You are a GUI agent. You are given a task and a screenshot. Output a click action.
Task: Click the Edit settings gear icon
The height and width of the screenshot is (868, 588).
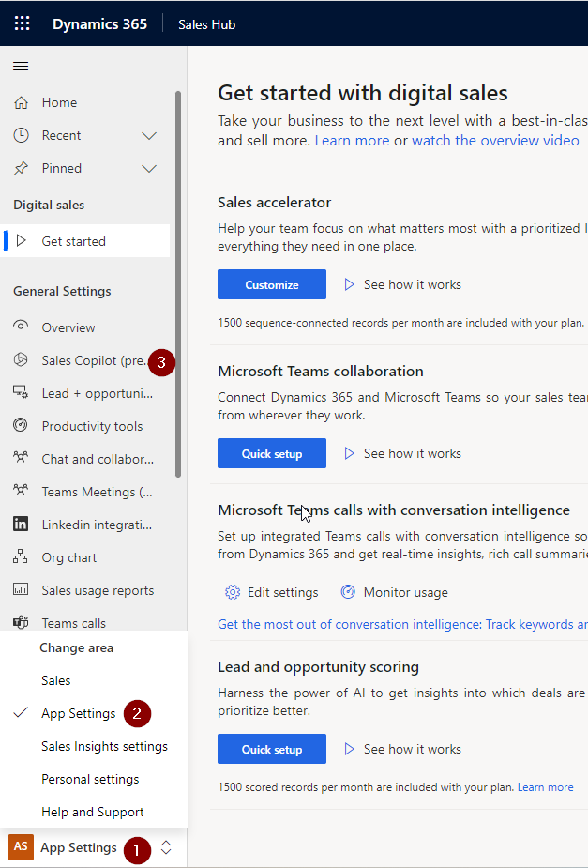point(233,592)
